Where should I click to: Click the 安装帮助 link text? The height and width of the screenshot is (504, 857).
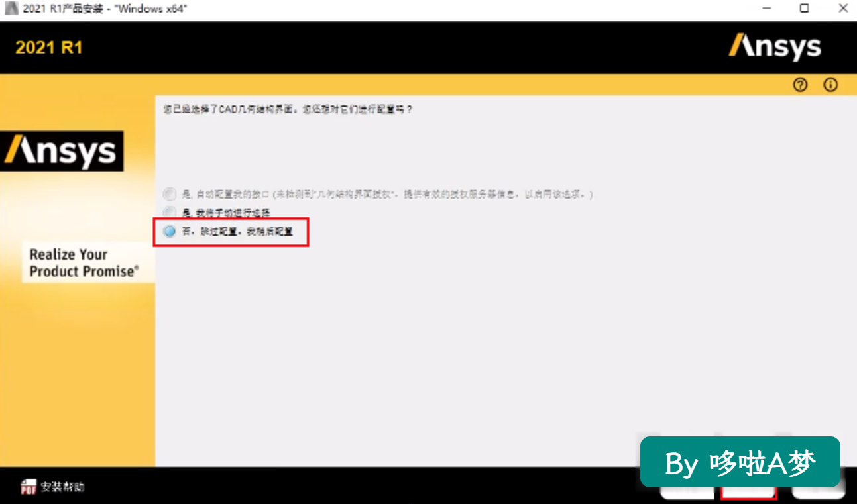click(x=62, y=487)
